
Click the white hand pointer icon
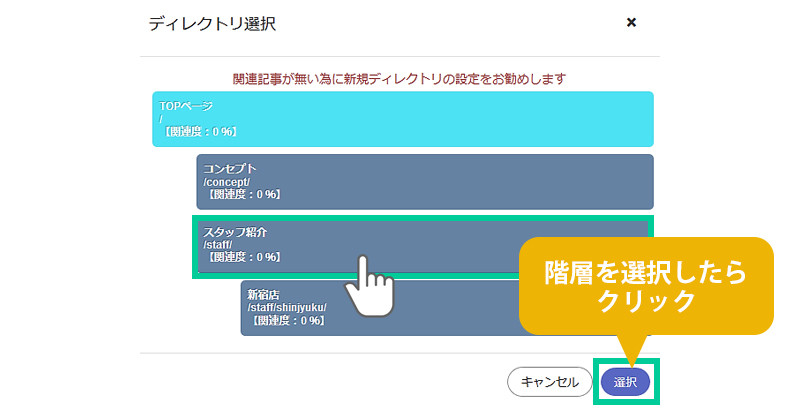pyautogui.click(x=367, y=285)
